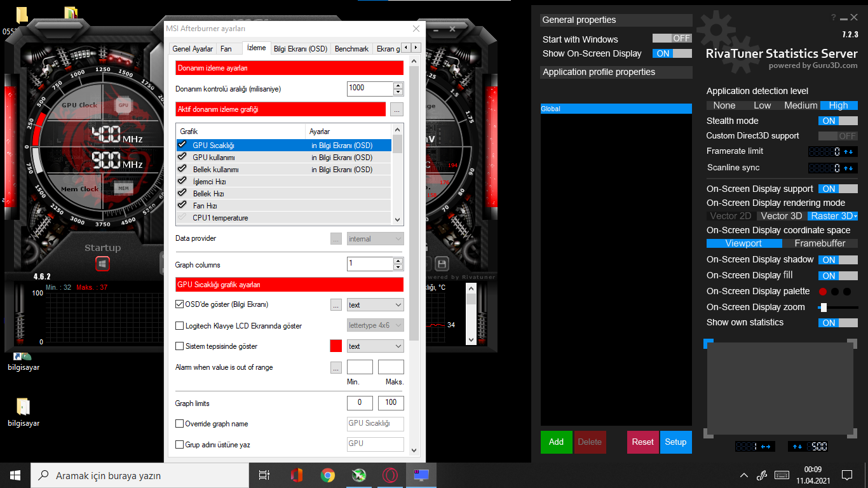Open the Windows notification center
Viewport: 868px width, 488px height.
pyautogui.click(x=846, y=475)
